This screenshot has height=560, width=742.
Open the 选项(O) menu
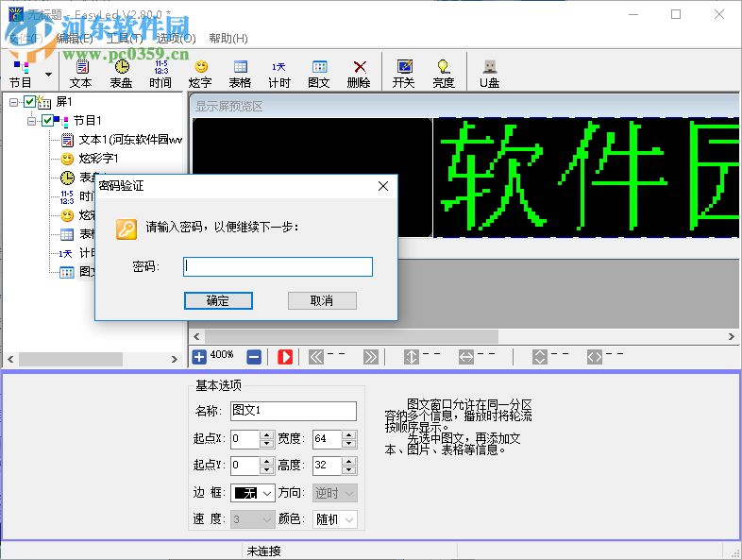[176, 39]
